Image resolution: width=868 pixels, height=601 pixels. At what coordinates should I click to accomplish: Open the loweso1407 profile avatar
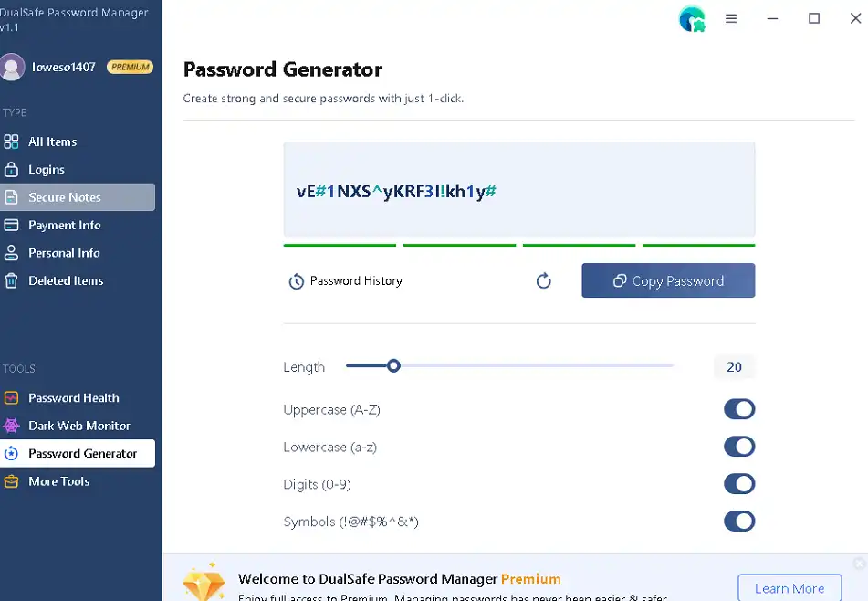coord(12,66)
